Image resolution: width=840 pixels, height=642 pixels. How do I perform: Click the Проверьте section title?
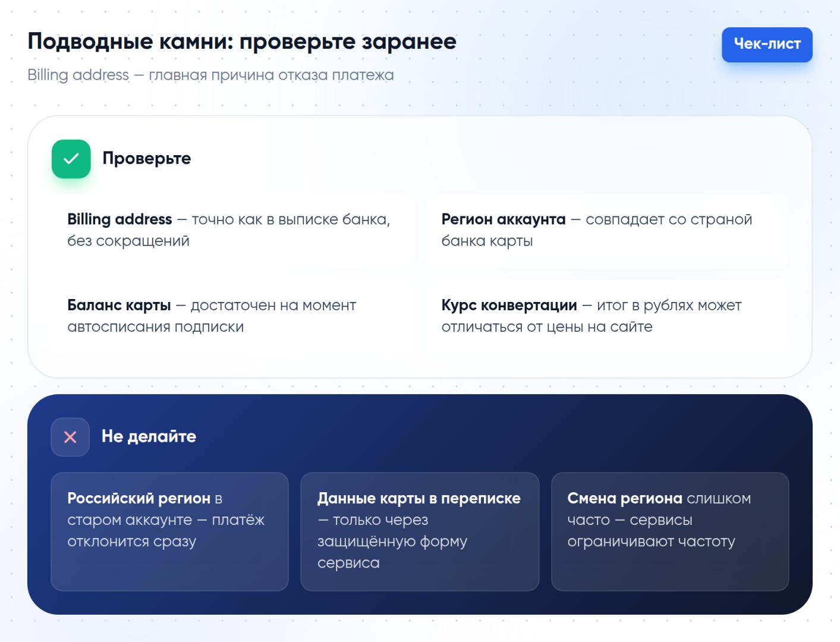tap(147, 159)
